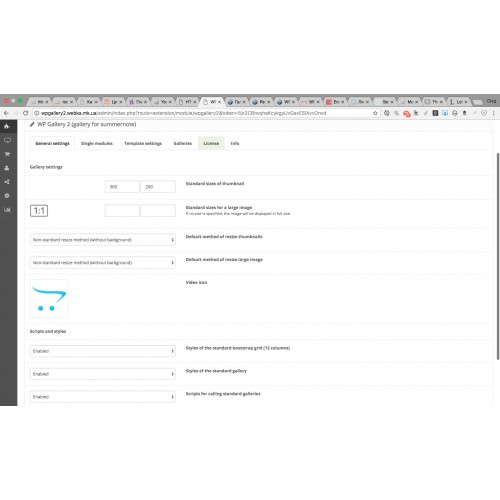Open the dashboard home sidebar icon

[7, 126]
